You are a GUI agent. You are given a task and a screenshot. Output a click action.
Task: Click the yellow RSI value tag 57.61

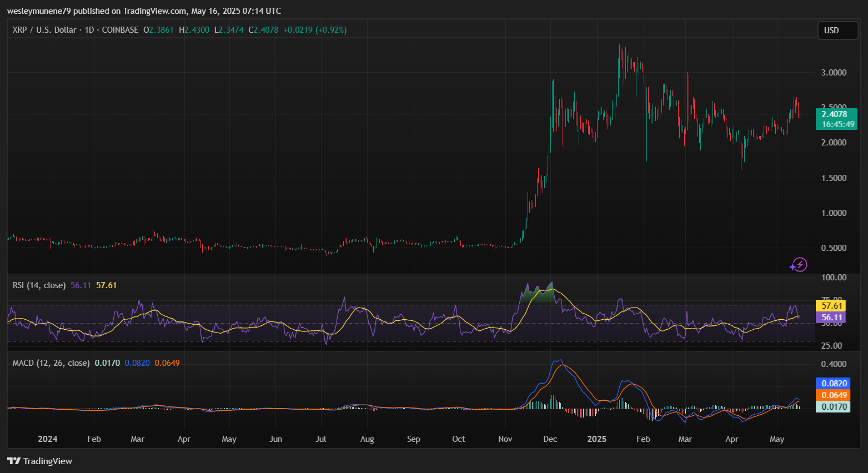tap(832, 306)
